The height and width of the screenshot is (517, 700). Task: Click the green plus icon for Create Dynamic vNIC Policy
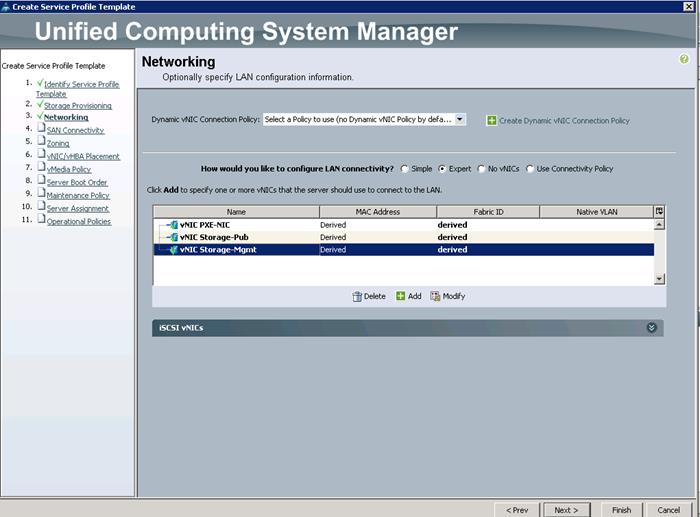[491, 121]
